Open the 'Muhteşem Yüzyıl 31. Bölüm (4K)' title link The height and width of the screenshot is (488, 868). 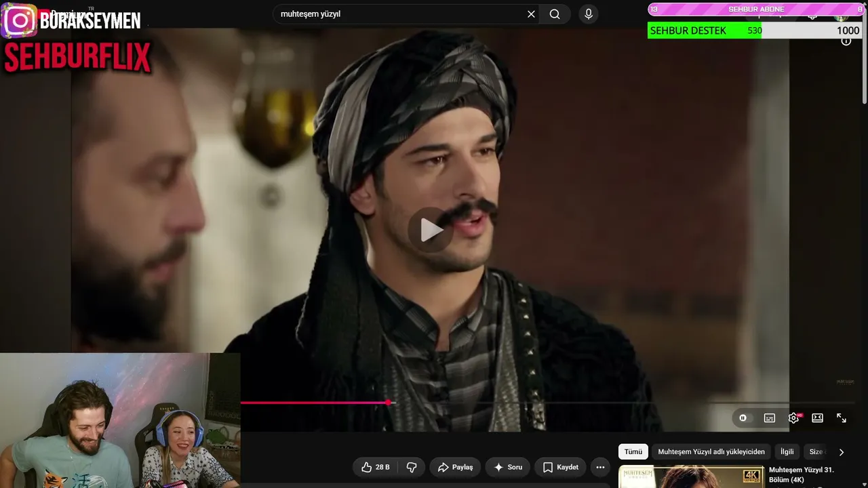tap(801, 475)
